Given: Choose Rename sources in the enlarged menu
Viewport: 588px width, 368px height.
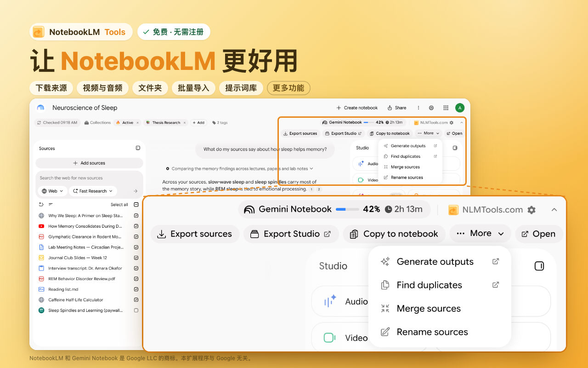Looking at the screenshot, I should pos(440,332).
